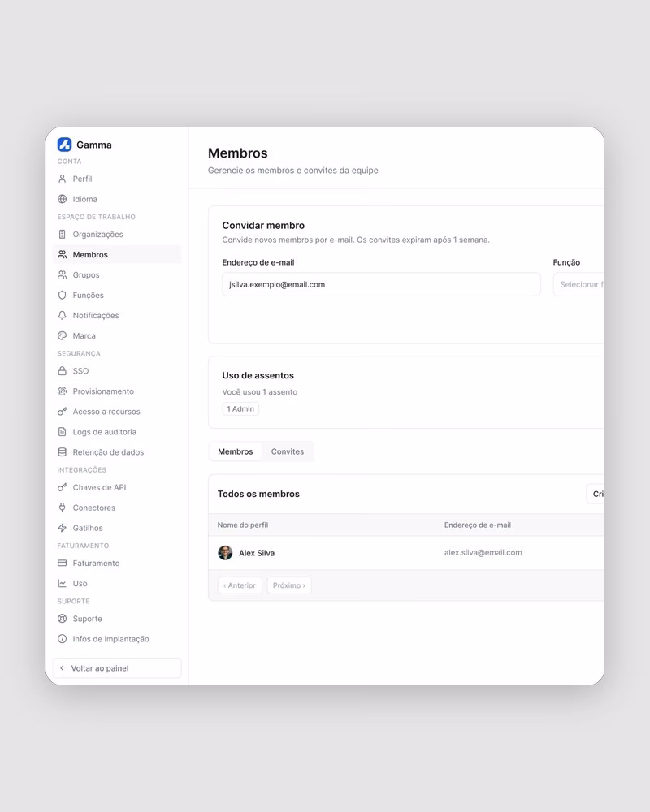Click the Voltar ao painel chevron icon
The image size is (650, 812).
click(63, 668)
